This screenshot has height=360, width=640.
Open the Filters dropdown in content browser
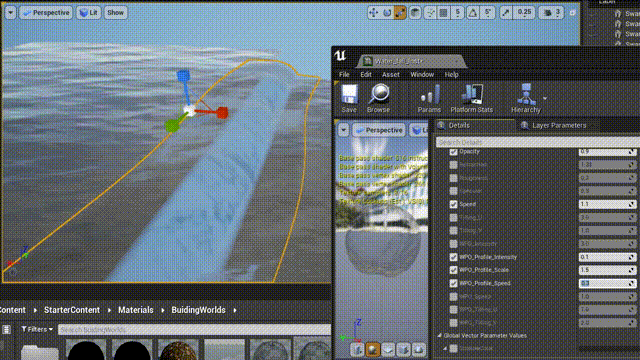point(37,329)
